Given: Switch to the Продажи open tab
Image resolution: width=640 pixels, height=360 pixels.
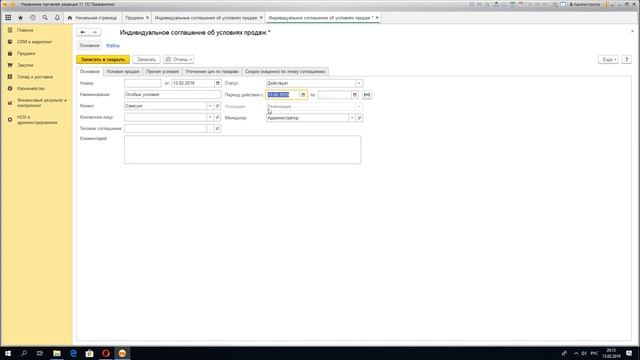Looking at the screenshot, I should click(134, 18).
